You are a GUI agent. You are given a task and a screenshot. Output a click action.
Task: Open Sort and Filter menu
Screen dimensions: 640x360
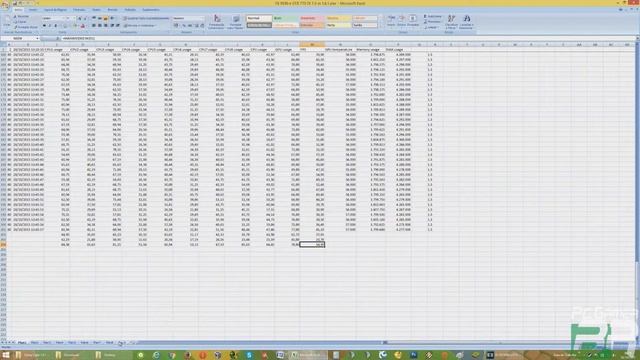451,22
